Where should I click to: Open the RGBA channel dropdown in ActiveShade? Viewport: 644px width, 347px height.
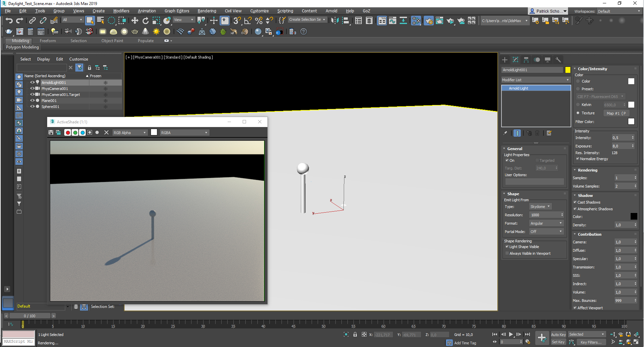[184, 132]
